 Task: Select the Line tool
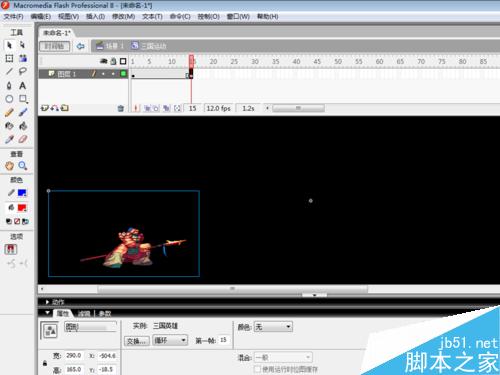point(9,71)
